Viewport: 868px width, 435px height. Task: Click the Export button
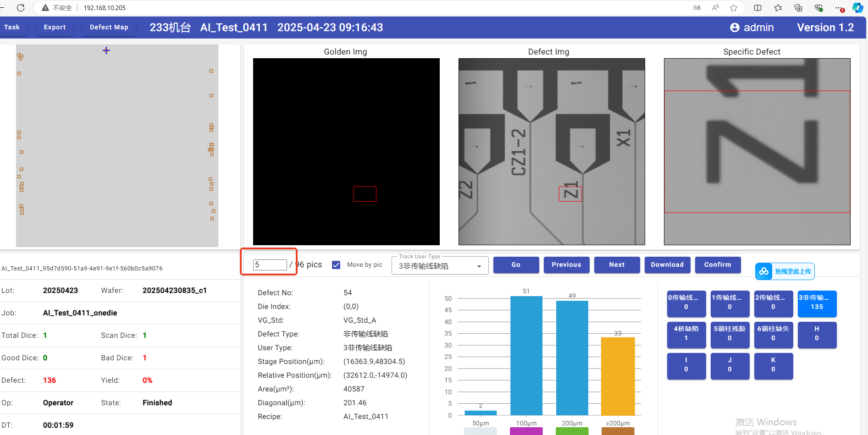tap(55, 27)
